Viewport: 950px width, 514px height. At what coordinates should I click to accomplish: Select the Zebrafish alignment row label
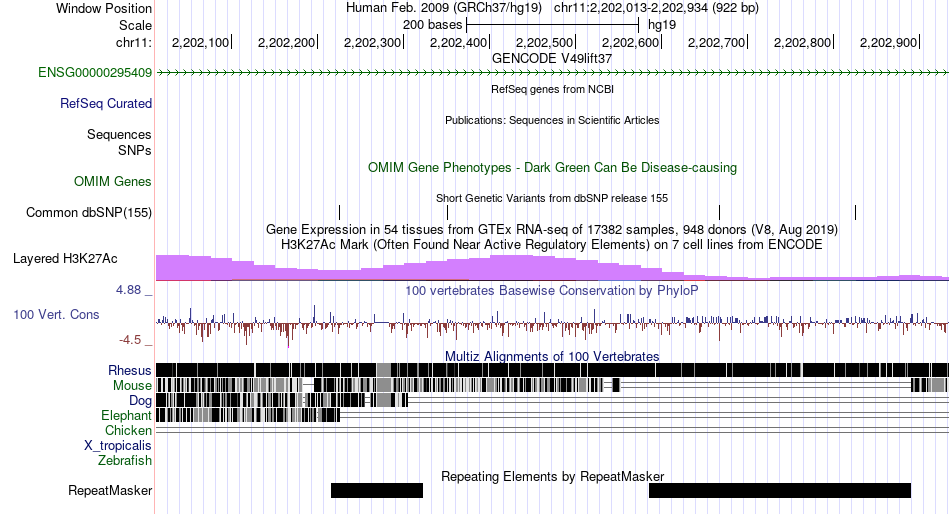(x=125, y=461)
